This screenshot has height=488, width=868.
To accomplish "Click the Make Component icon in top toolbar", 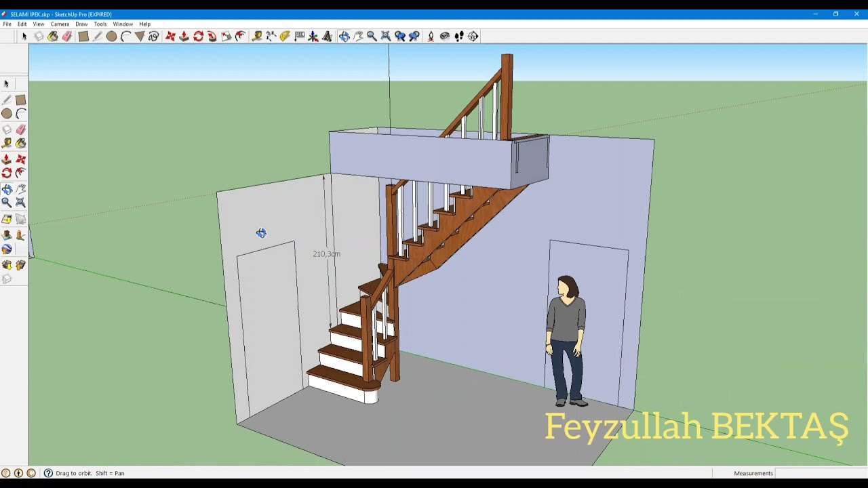I will [39, 36].
